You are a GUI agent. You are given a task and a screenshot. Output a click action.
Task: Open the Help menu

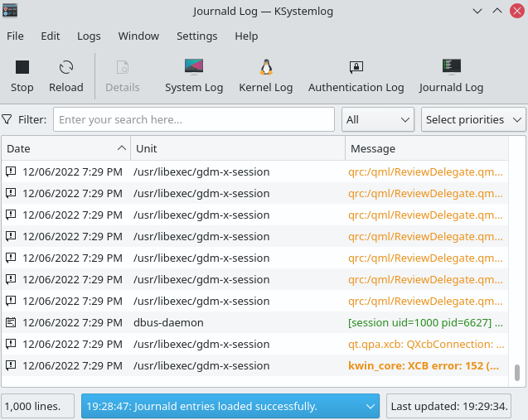click(x=246, y=36)
